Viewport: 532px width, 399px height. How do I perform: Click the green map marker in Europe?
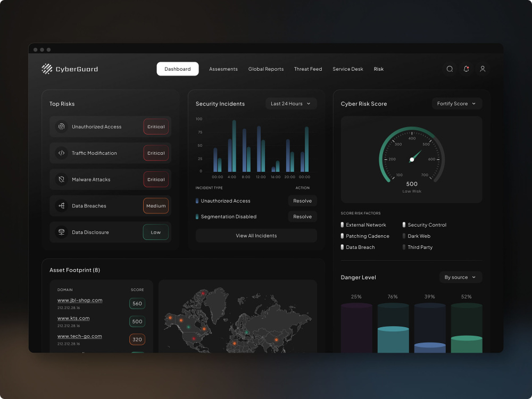pos(247,332)
